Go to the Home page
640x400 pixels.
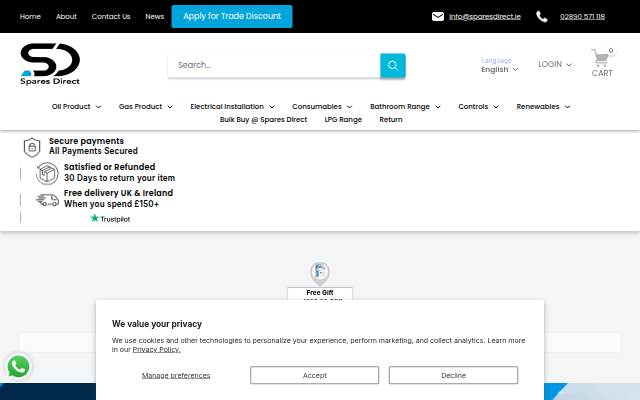pyautogui.click(x=30, y=17)
